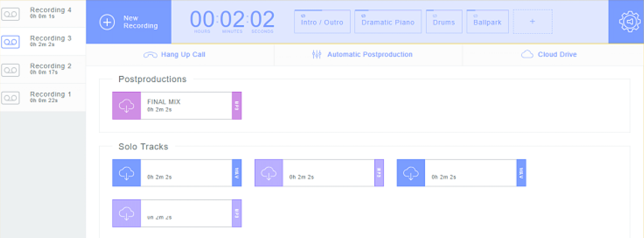Open the audio settings gear icon
This screenshot has height=238, width=644.
click(629, 22)
